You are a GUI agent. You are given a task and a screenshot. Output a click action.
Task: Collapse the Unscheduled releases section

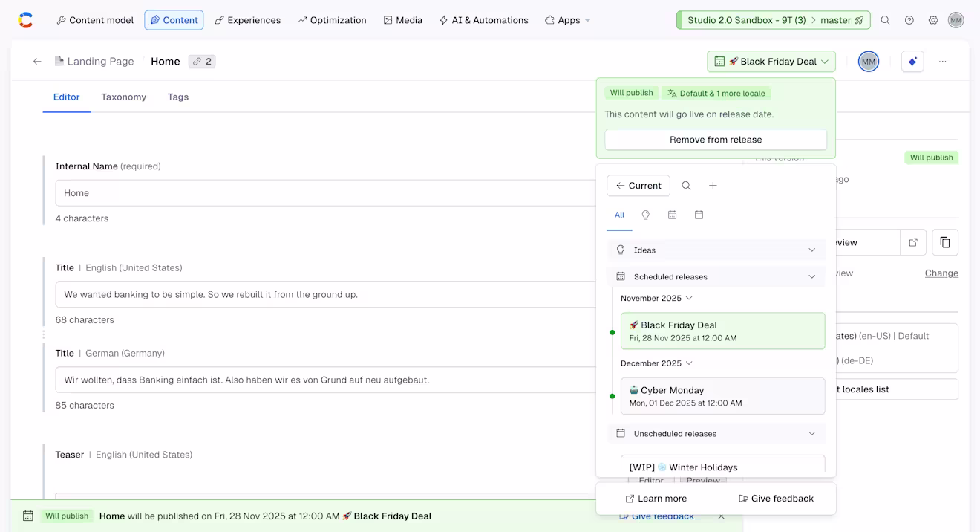coord(716,434)
